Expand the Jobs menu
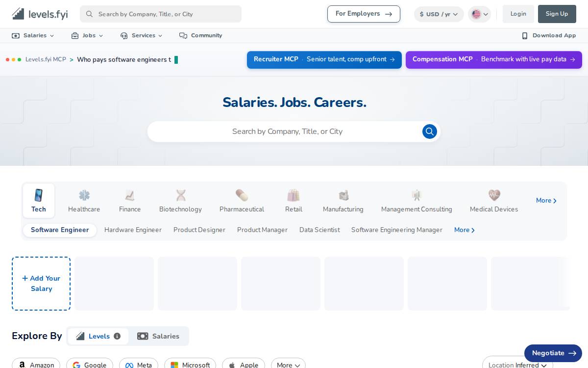This screenshot has width=588, height=368. [87, 35]
